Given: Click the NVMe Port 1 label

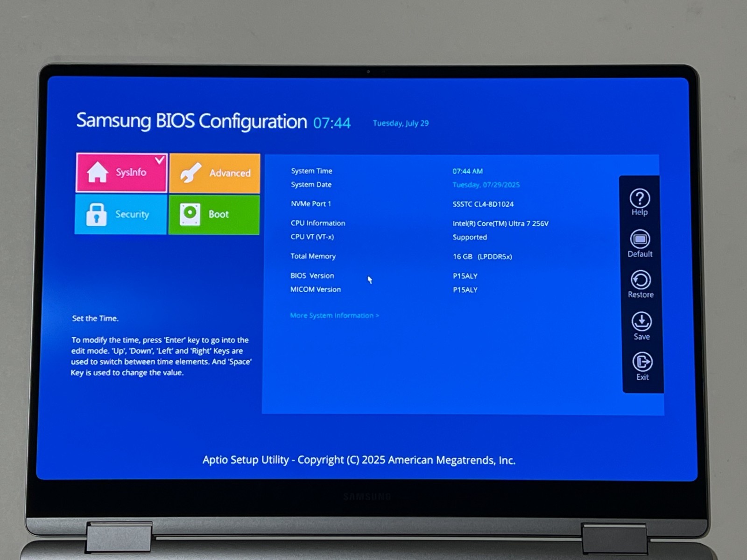Looking at the screenshot, I should [x=311, y=203].
